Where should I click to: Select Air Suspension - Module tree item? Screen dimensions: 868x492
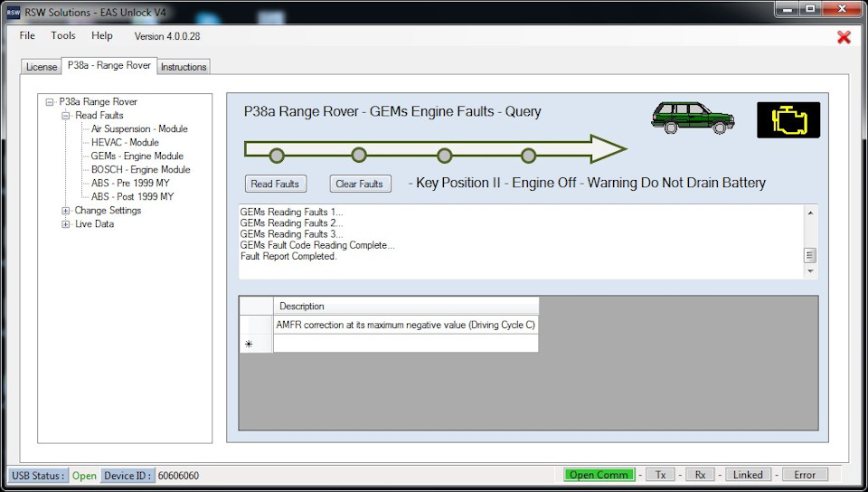(x=139, y=129)
